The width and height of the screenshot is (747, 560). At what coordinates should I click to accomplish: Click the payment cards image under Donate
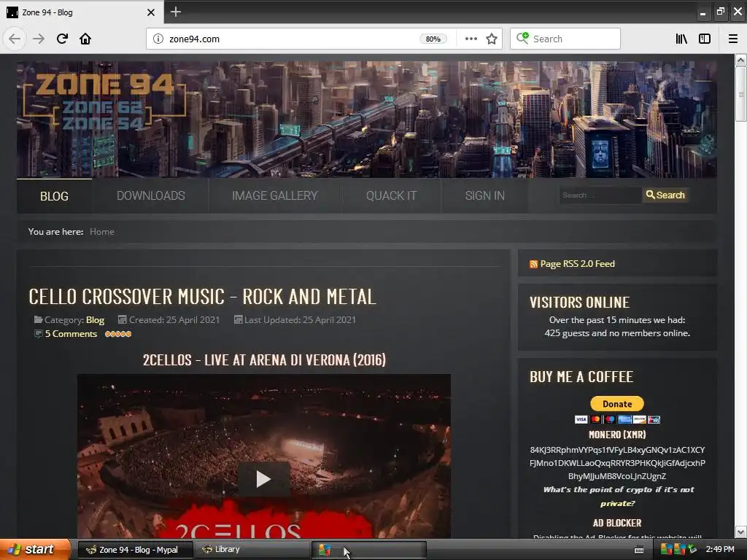point(617,419)
